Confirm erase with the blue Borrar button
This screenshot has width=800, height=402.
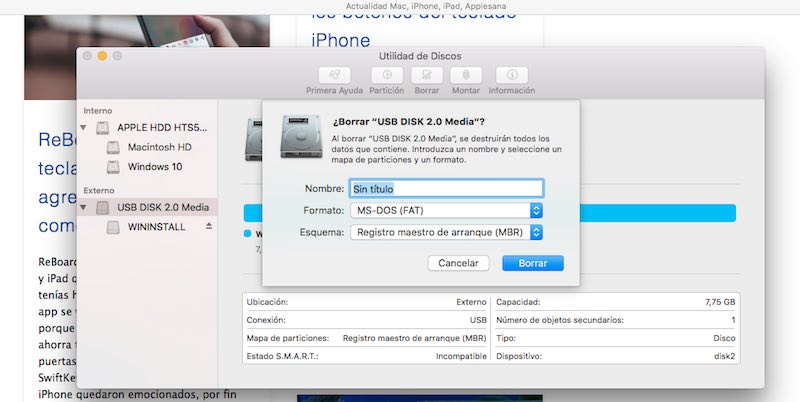[533, 263]
